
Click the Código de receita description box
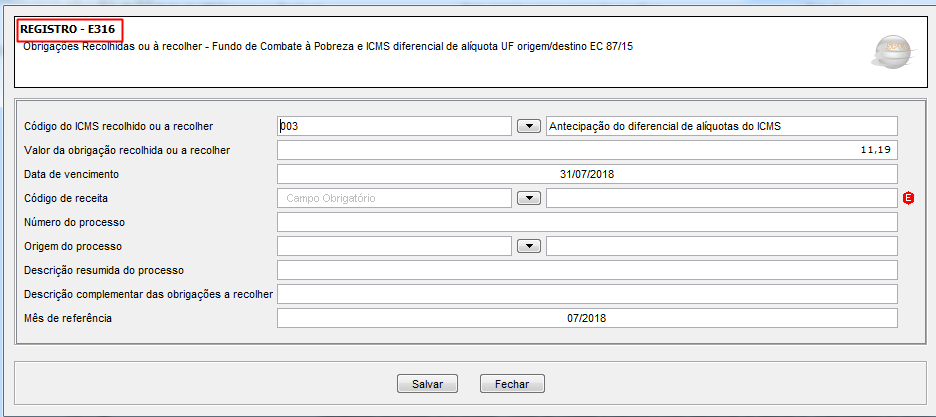(721, 198)
